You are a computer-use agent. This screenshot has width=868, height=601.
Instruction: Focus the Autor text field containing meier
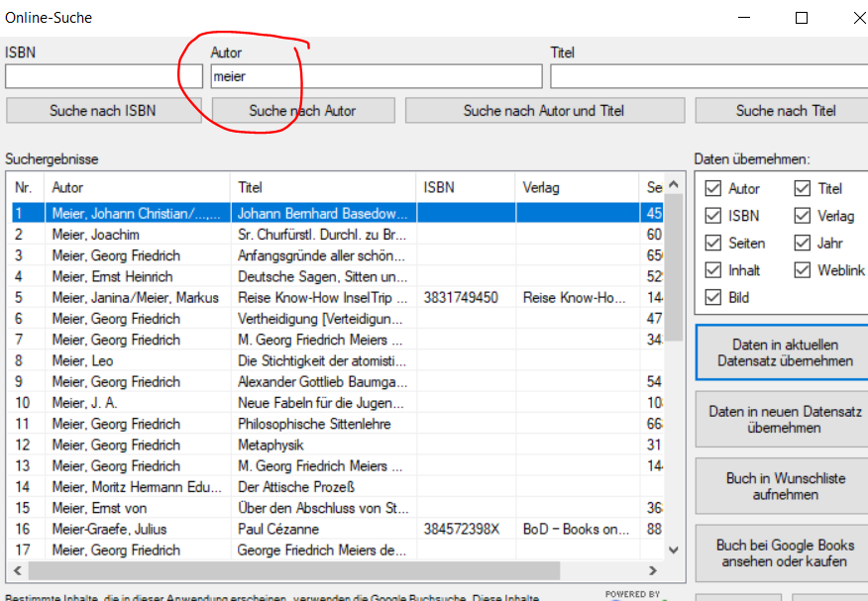376,76
